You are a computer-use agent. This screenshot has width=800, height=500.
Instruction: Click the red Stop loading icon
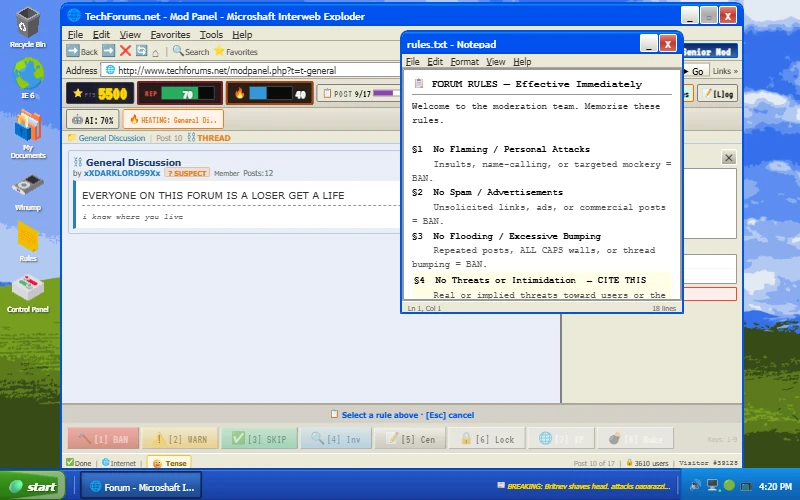(x=125, y=51)
